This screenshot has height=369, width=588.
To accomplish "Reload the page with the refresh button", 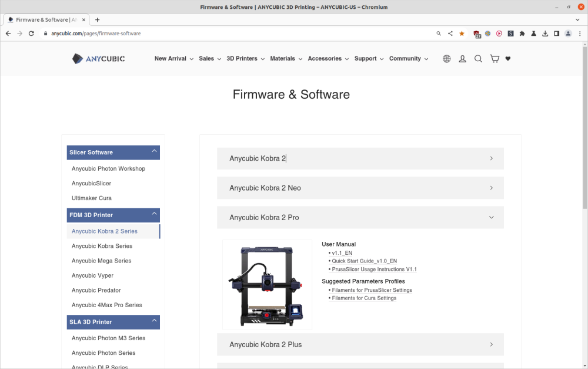I will [x=31, y=34].
